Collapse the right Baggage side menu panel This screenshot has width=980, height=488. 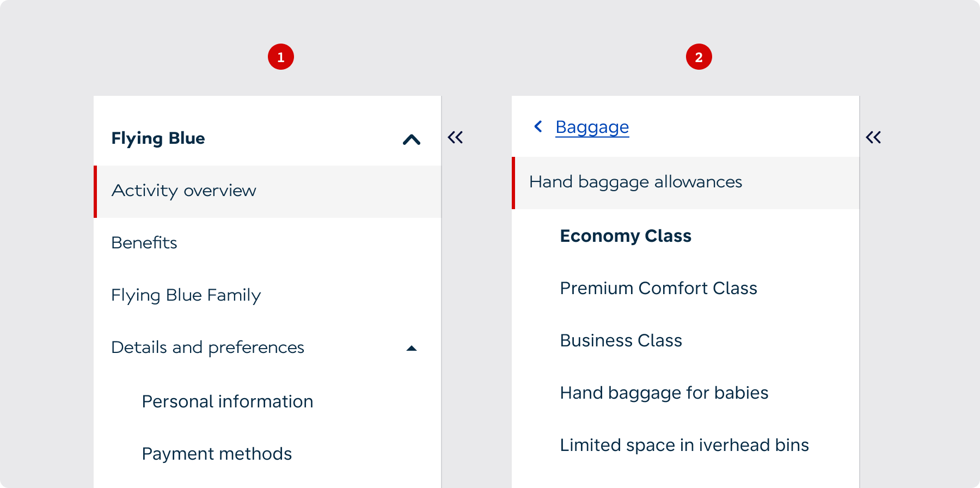point(873,137)
